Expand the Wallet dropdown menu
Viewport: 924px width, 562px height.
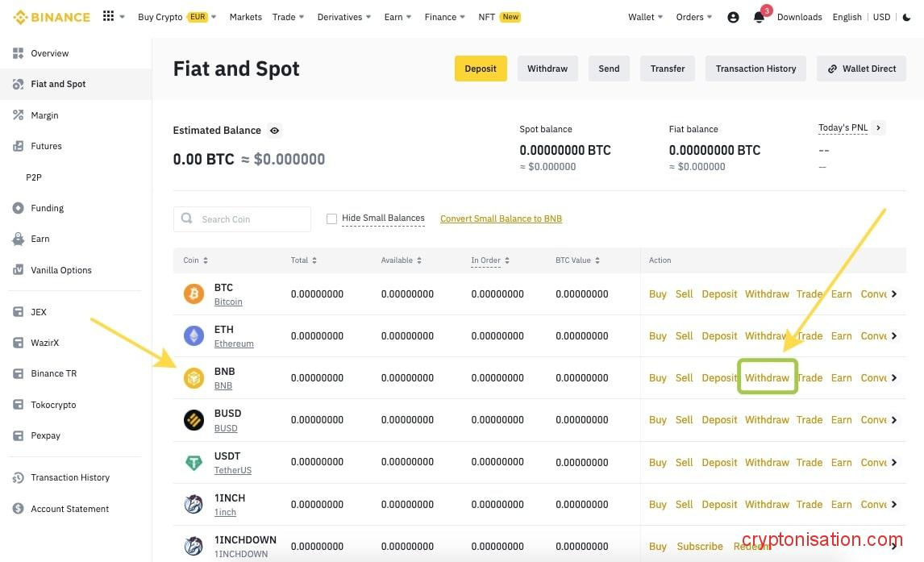click(x=646, y=17)
